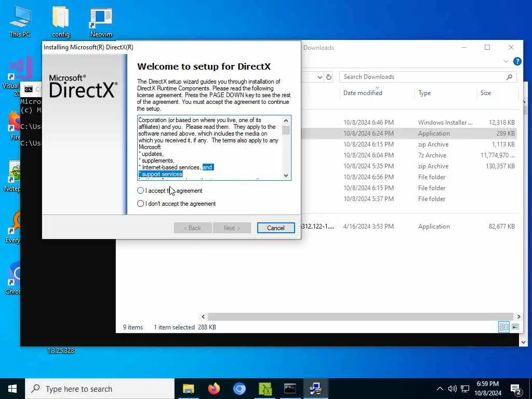
Task: Open the Windows Start menu
Action: click(x=12, y=389)
